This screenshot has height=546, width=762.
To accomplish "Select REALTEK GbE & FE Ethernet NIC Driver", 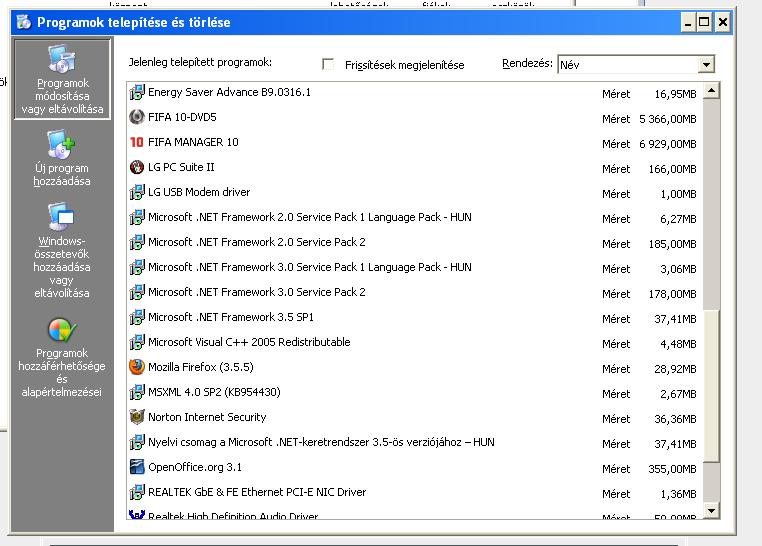I will 414,493.
